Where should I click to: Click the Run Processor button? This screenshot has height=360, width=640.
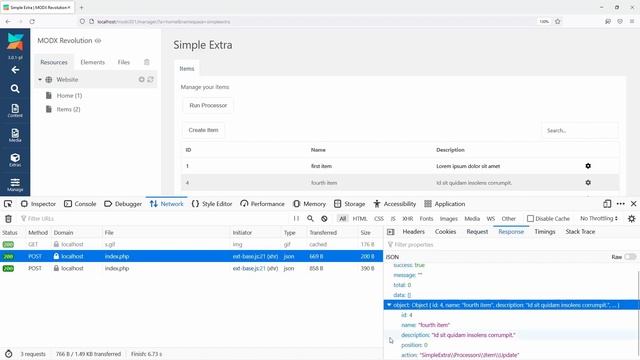click(x=208, y=105)
